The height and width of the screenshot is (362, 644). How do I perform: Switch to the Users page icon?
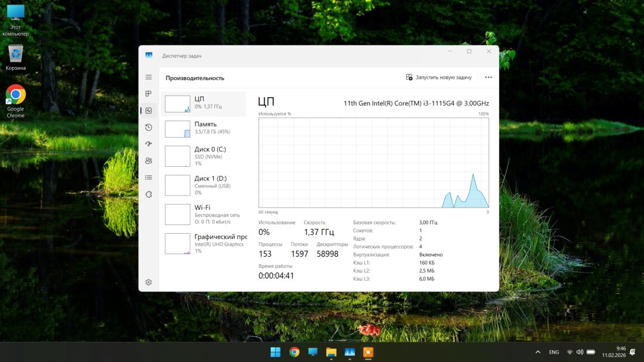click(148, 161)
